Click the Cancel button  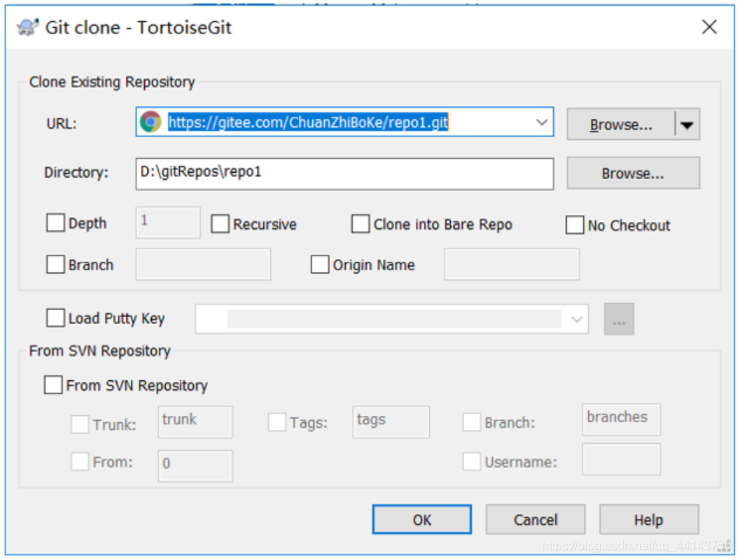click(536, 519)
